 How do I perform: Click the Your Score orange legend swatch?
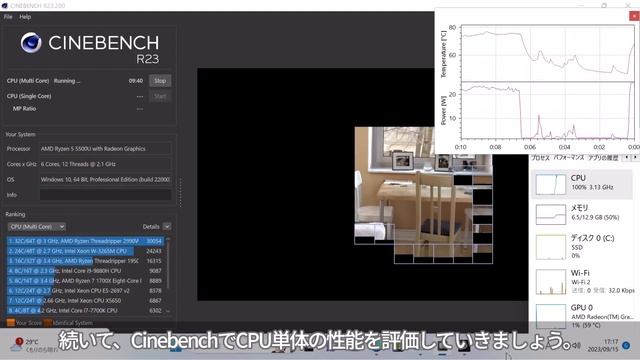(11, 323)
